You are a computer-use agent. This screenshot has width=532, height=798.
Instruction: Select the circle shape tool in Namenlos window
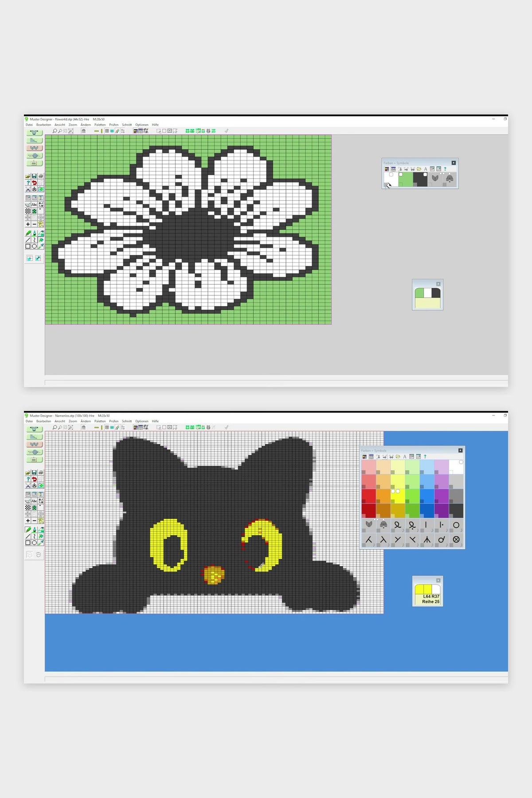tap(34, 542)
